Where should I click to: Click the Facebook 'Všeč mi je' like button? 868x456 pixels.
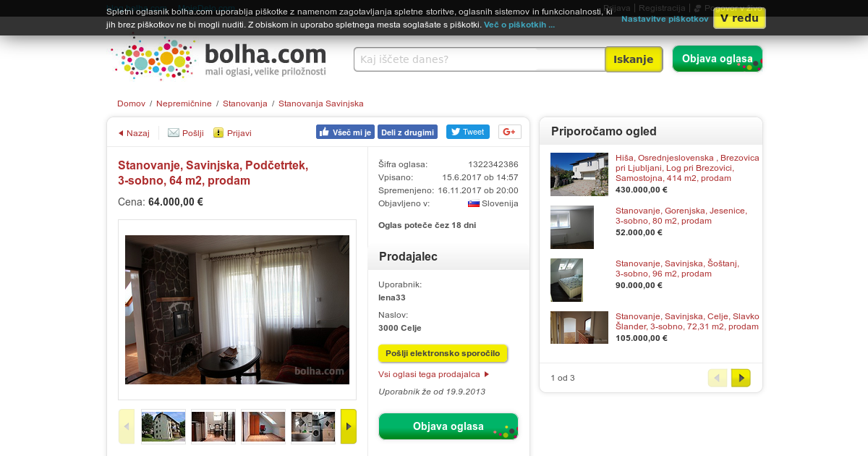[345, 132]
